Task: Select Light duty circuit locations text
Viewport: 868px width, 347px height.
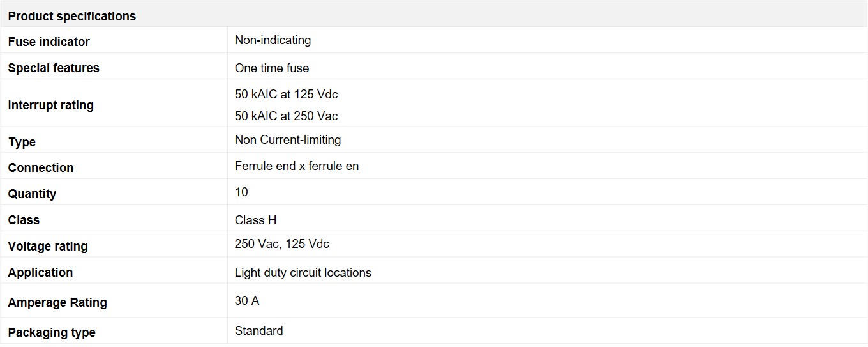Action: 303,272
